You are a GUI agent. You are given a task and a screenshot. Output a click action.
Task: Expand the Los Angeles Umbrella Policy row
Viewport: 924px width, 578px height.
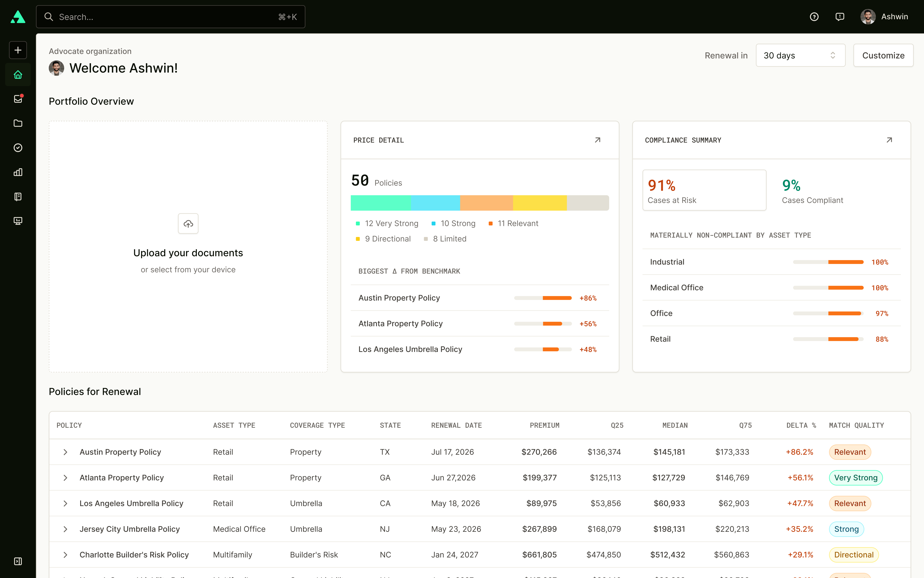click(65, 504)
